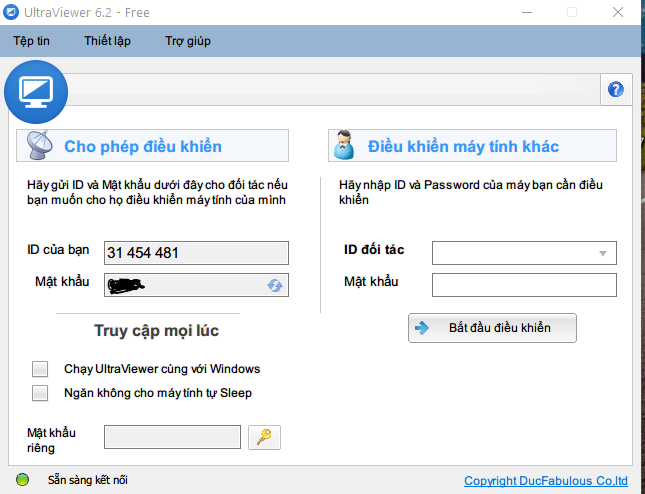This screenshot has height=494, width=645.
Task: Click the blue help question mark icon
Action: (x=616, y=89)
